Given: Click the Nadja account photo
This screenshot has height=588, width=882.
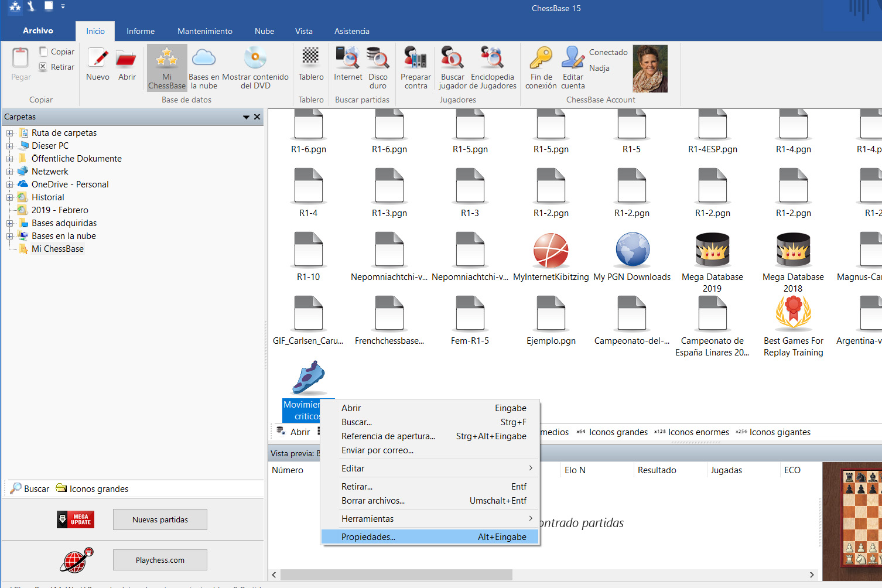Looking at the screenshot, I should point(650,69).
